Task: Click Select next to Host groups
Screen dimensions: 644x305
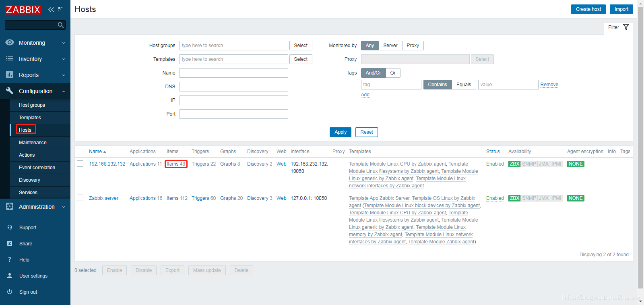Action: pos(301,46)
